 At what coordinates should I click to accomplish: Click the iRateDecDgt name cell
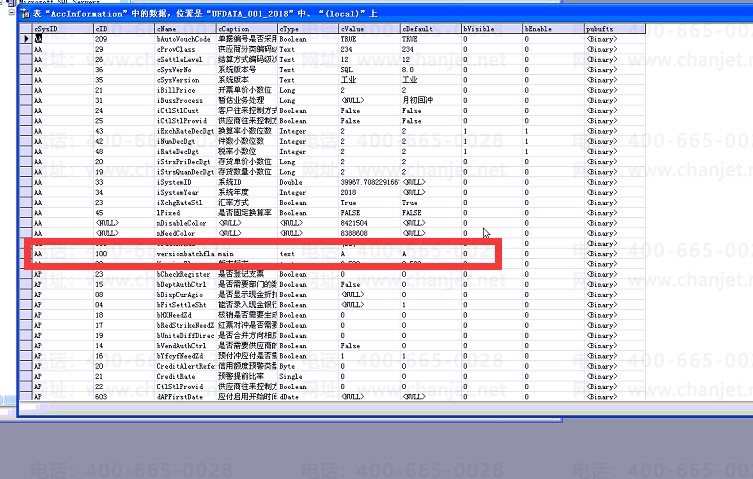[x=186, y=152]
